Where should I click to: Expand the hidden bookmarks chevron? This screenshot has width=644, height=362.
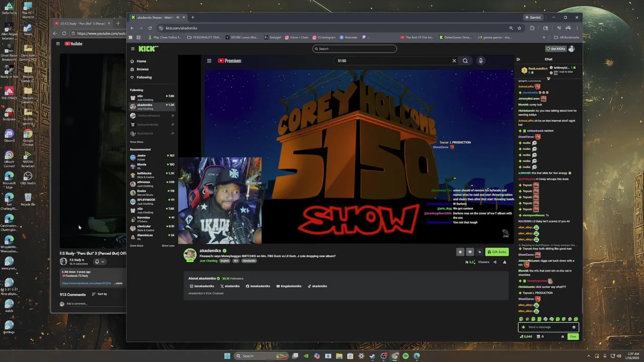click(x=543, y=37)
